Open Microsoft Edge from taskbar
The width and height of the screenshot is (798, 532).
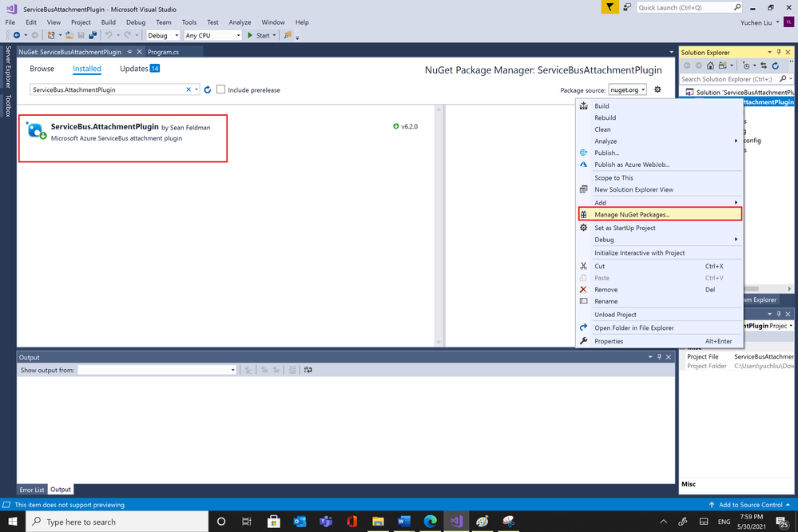point(430,522)
